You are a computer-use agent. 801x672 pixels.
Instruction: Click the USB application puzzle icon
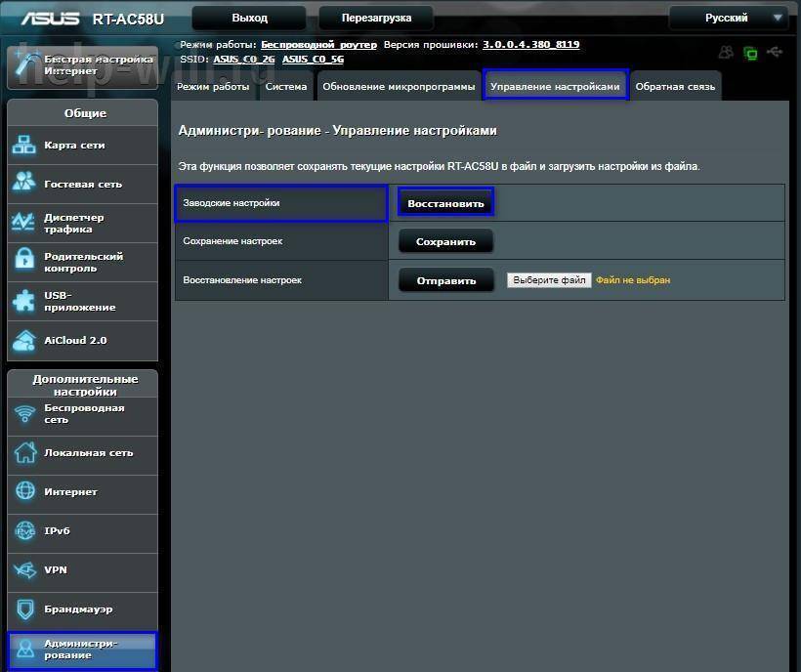[x=23, y=301]
